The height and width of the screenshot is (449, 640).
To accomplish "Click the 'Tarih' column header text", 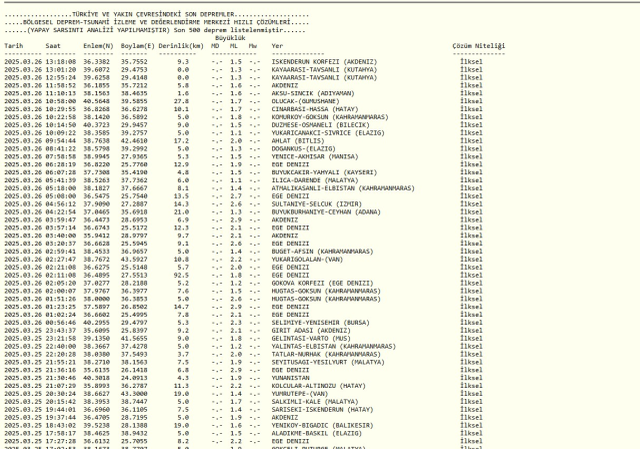I will tap(13, 46).
